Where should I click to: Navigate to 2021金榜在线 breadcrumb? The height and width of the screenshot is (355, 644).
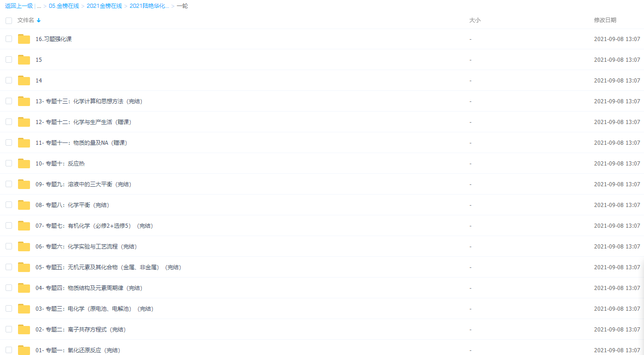click(x=104, y=6)
